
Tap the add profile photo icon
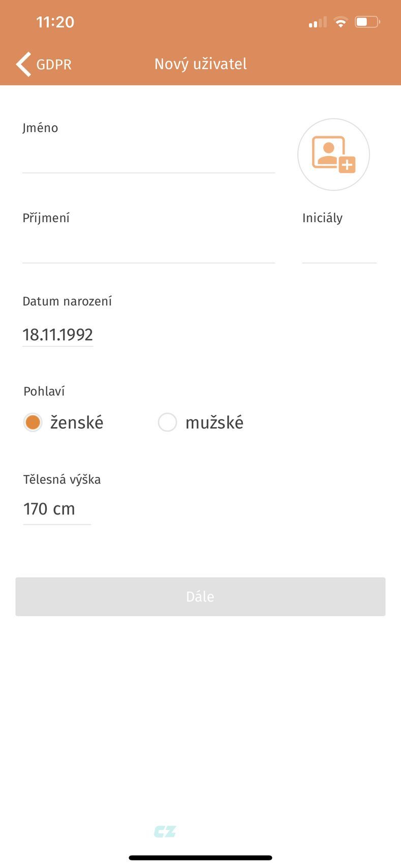[333, 155]
